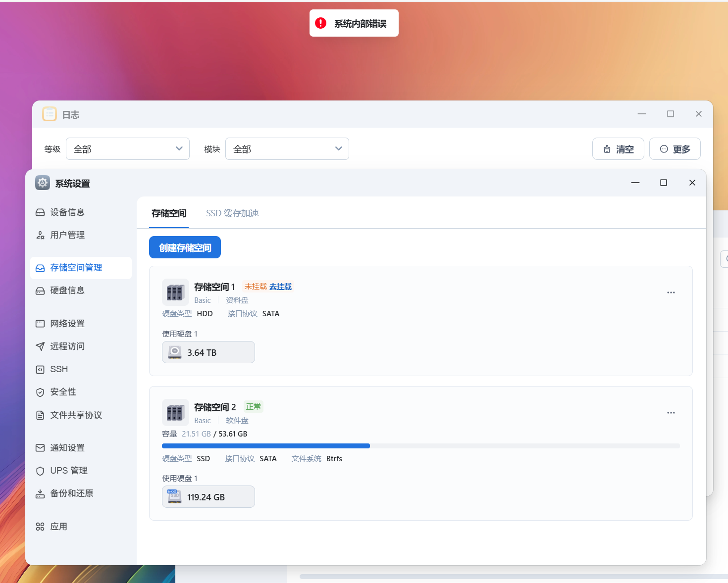Viewport: 728px width, 583px height.
Task: Click the Btrfs file system value
Action: tap(334, 459)
